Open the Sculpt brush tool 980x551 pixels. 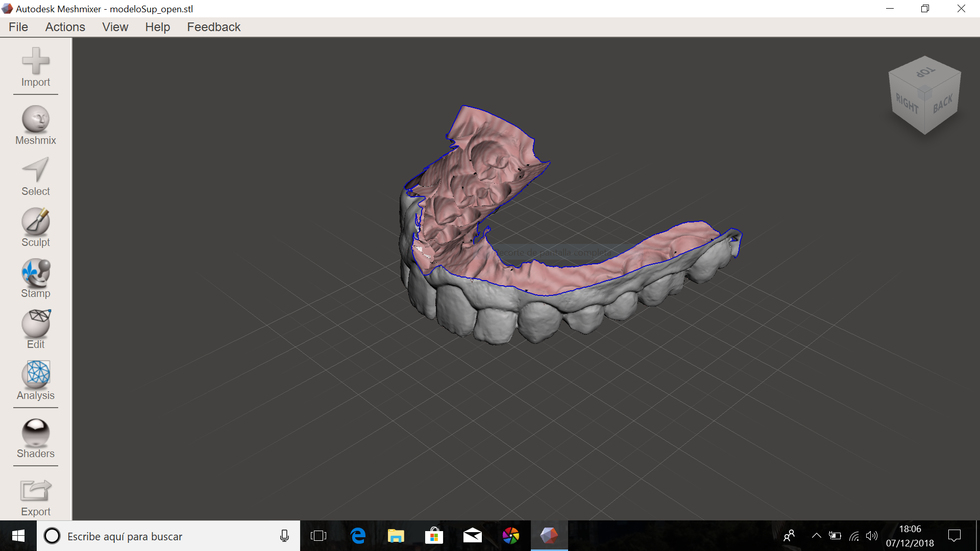[x=35, y=222]
